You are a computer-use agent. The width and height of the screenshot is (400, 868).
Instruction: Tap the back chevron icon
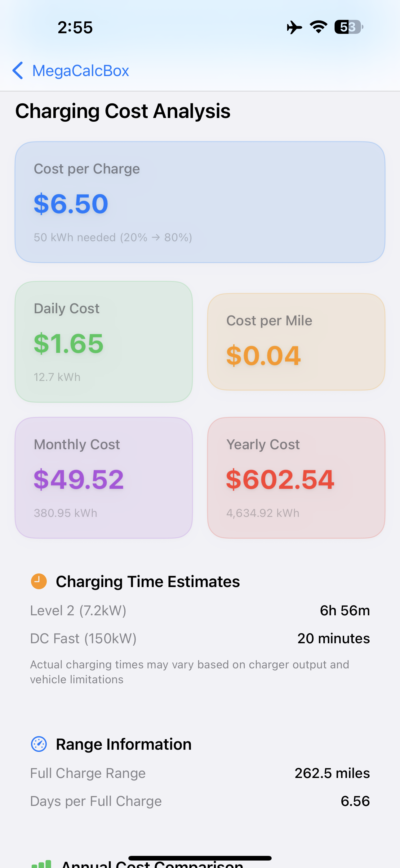tap(18, 70)
